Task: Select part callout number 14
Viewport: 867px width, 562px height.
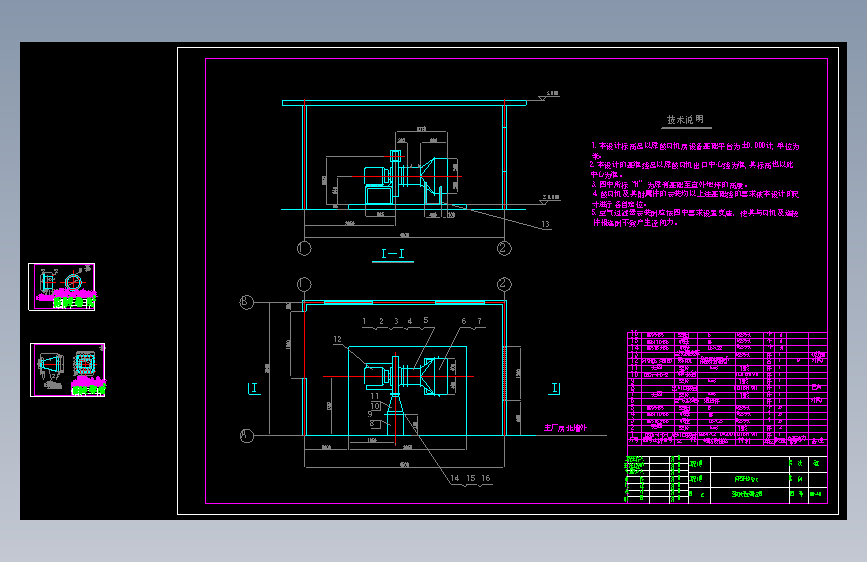Action: pos(455,478)
